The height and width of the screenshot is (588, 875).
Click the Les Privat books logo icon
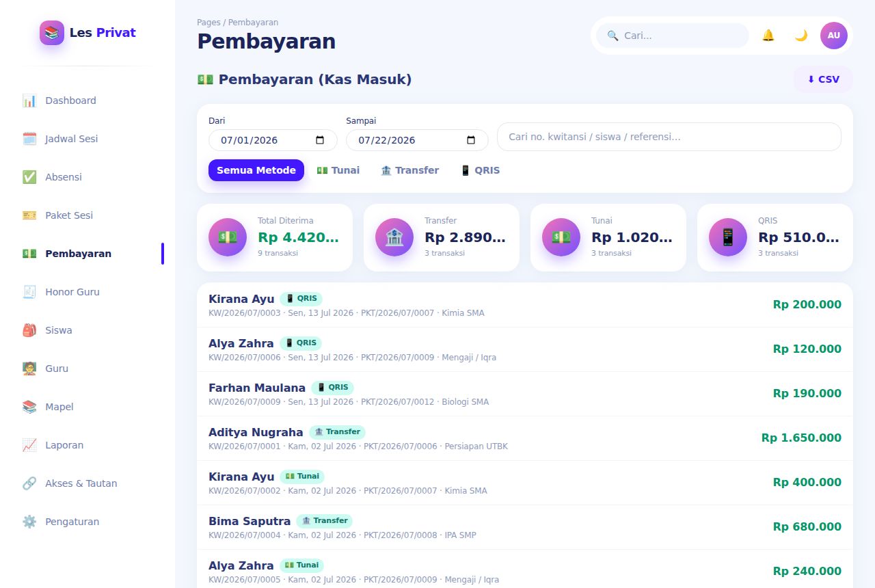52,33
